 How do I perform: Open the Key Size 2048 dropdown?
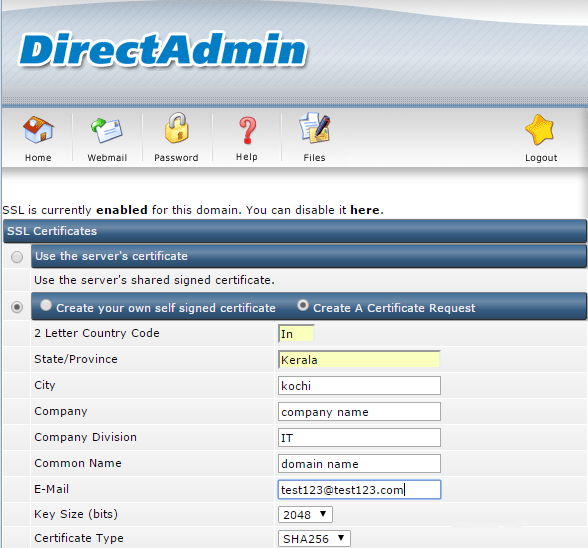coord(305,515)
